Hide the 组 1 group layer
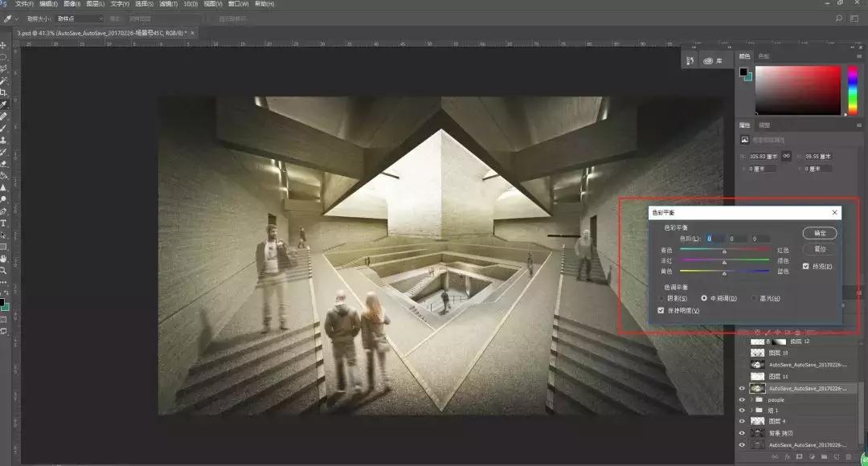The image size is (868, 466). click(x=742, y=410)
